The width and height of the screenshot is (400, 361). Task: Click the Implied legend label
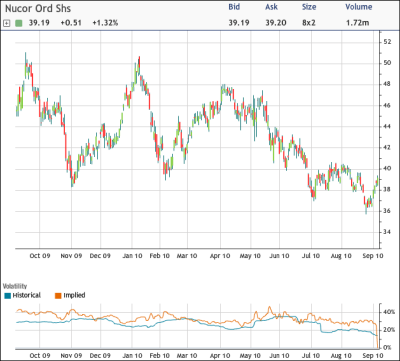point(74,295)
